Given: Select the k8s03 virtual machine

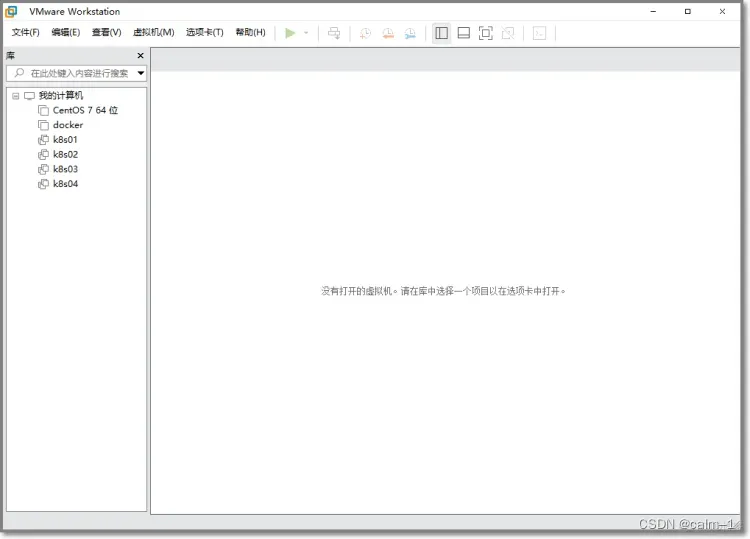Looking at the screenshot, I should pos(65,169).
